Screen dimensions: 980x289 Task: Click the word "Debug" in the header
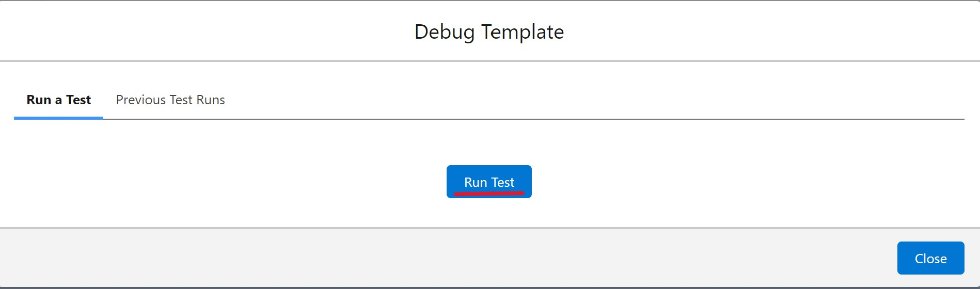445,33
